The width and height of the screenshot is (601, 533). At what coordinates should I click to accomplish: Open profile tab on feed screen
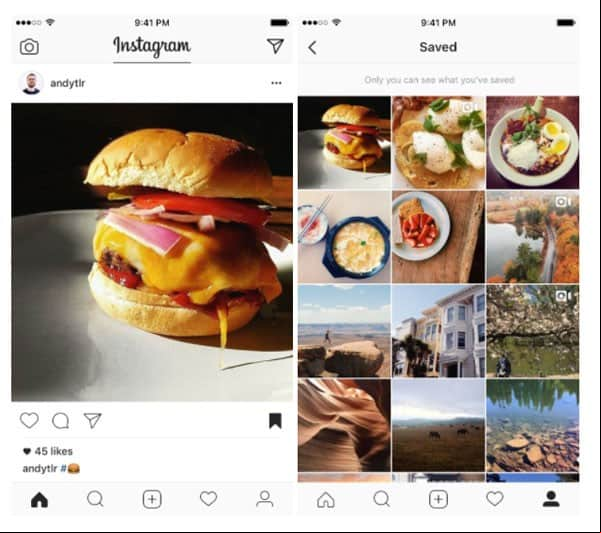coord(264,499)
